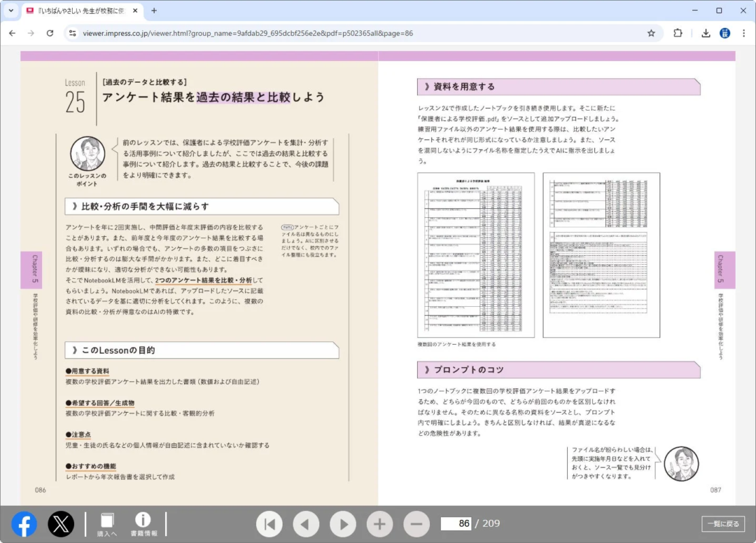The height and width of the screenshot is (543, 756).
Task: Click the Chrome profile avatar icon
Action: [725, 33]
